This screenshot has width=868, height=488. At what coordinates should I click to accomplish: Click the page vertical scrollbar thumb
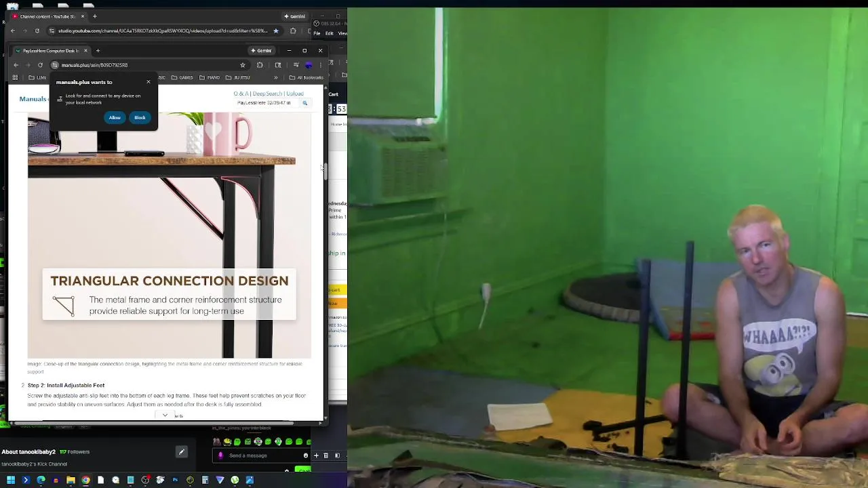point(325,171)
